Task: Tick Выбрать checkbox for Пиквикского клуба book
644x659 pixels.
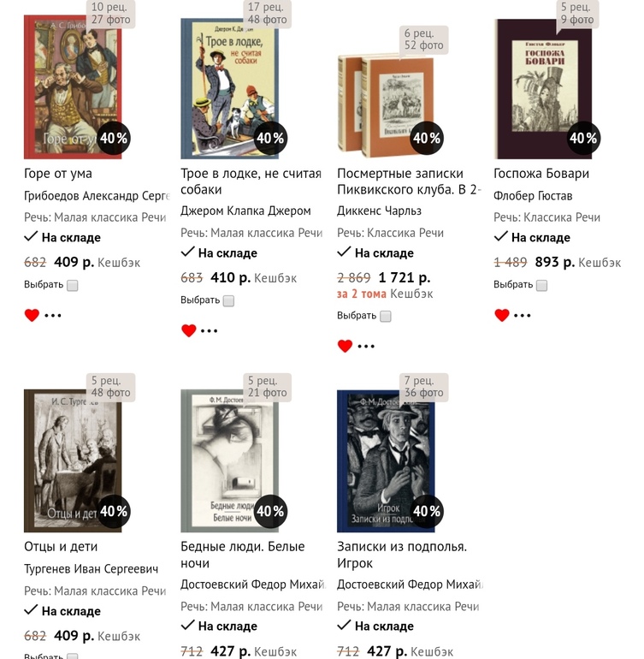Action: click(386, 317)
